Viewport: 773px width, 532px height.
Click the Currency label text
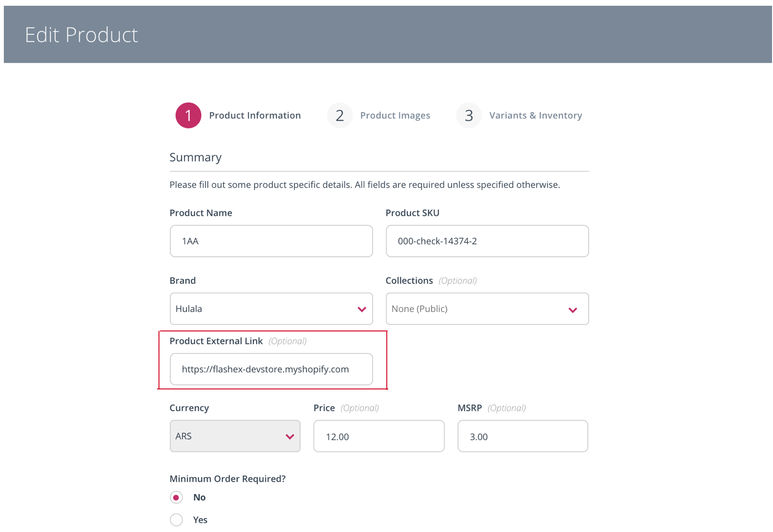point(189,408)
